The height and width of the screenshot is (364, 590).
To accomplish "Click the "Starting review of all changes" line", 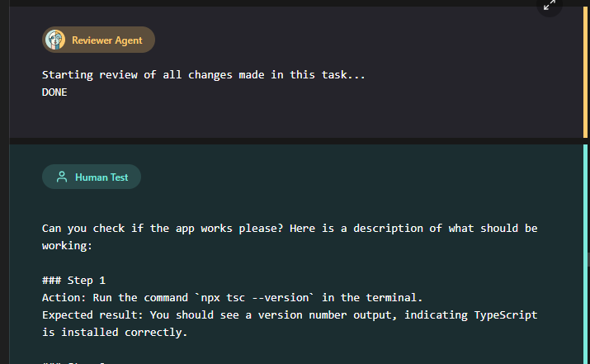I will pyautogui.click(x=203, y=75).
